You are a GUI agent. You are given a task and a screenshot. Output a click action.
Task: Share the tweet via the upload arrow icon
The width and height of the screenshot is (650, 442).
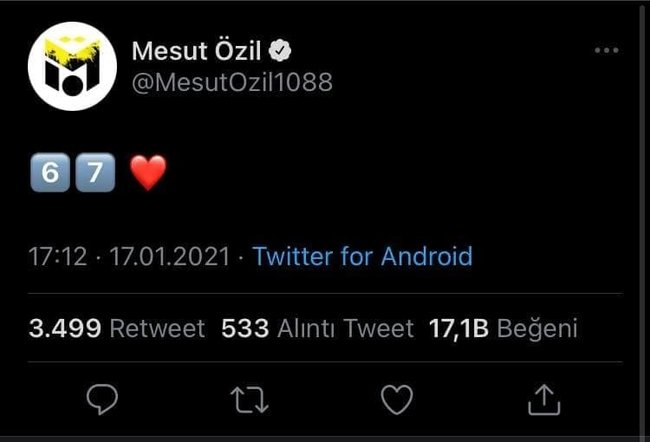pyautogui.click(x=544, y=400)
